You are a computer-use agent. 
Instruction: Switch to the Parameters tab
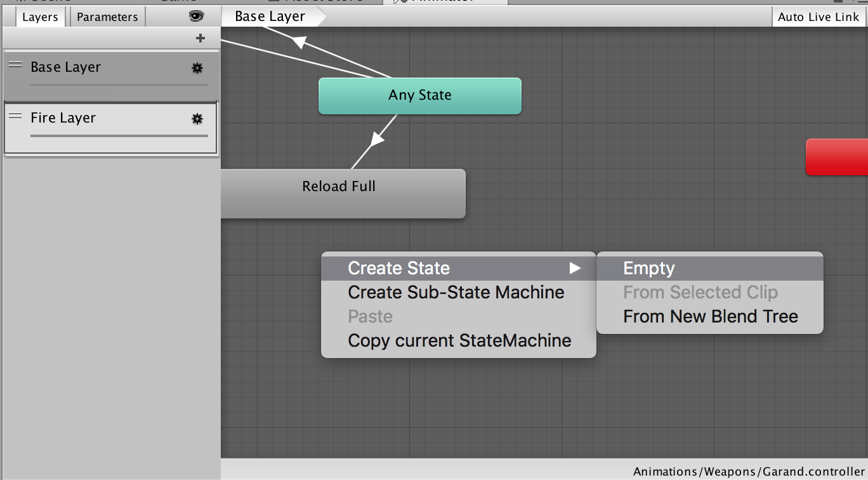(107, 17)
